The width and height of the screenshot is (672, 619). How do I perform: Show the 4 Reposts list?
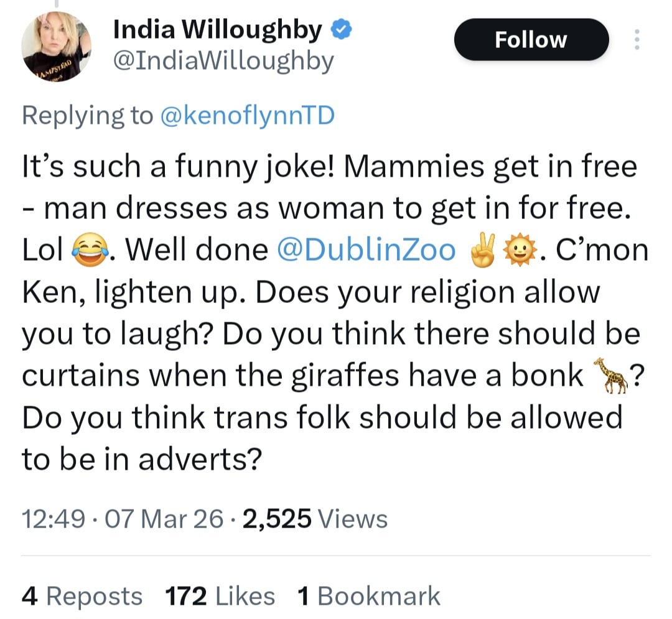pos(82,596)
